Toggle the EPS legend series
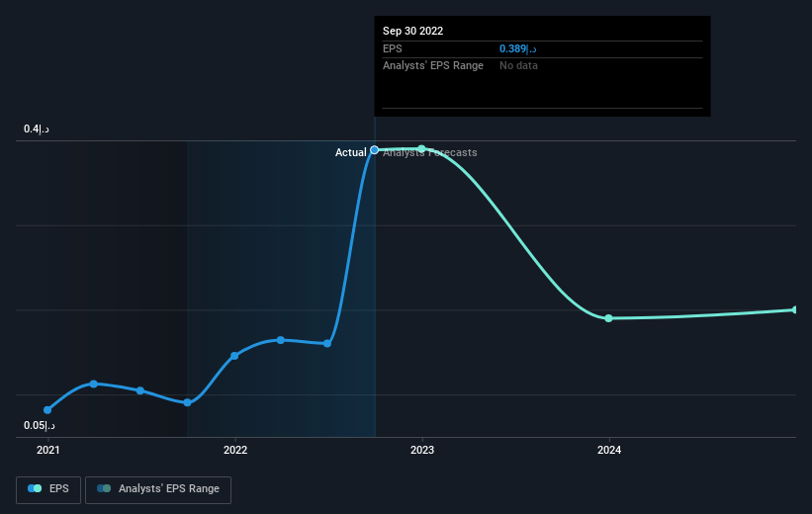Image resolution: width=812 pixels, height=514 pixels. [x=48, y=489]
